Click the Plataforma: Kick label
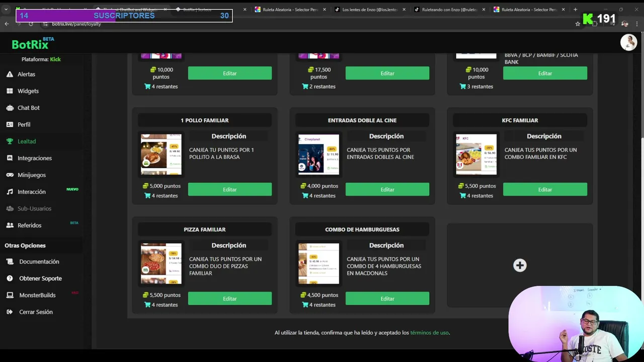 41,59
